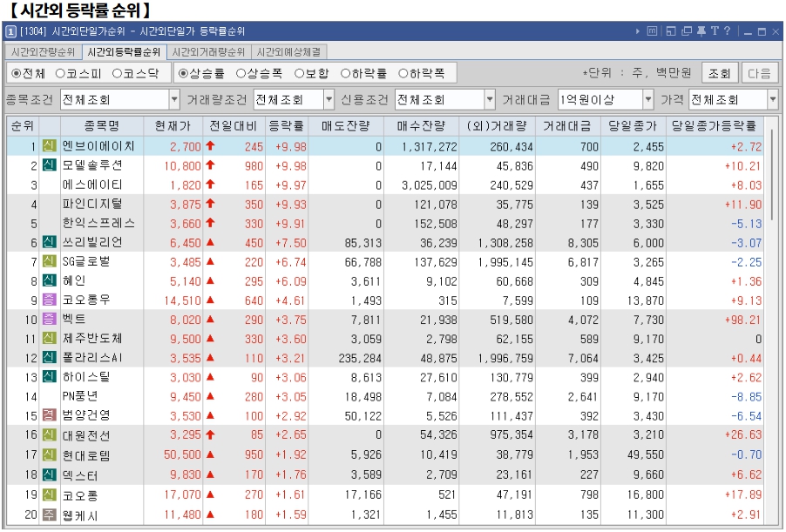
Task: Click the 다음 button
Action: coord(761,73)
